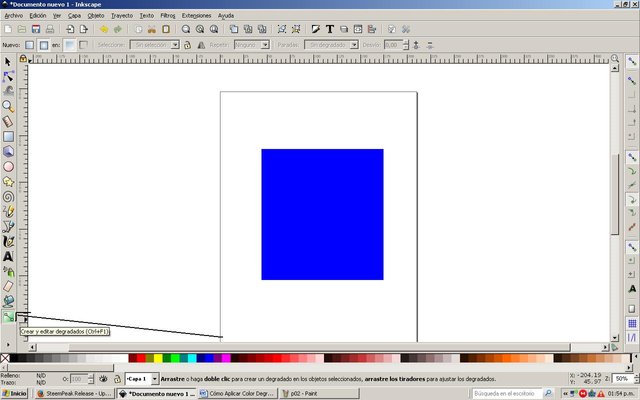Select the Gradient tool
This screenshot has width=640, height=400.
(x=8, y=316)
